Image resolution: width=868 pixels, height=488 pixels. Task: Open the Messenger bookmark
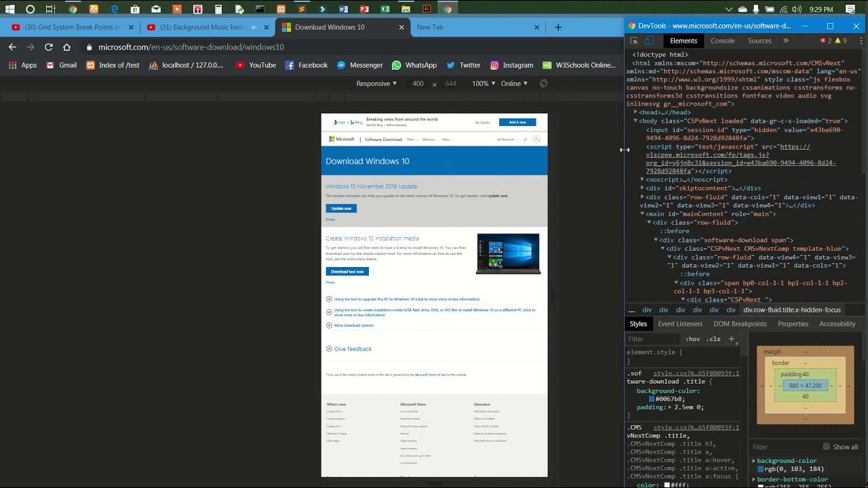pyautogui.click(x=360, y=65)
